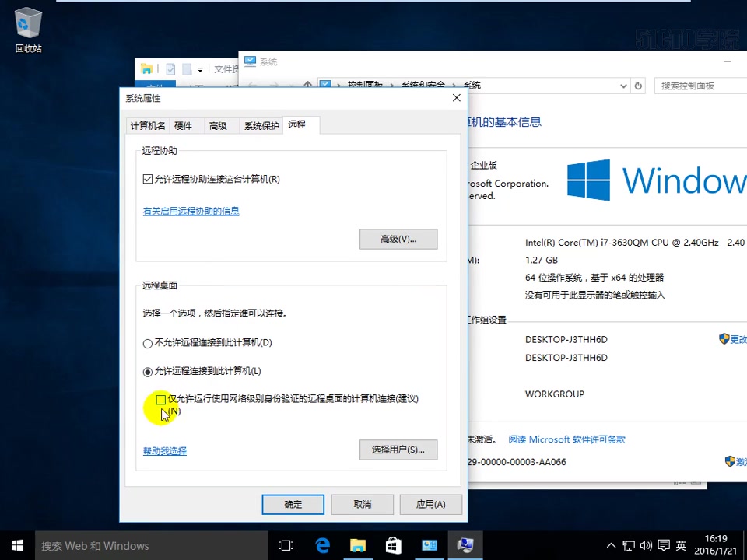This screenshot has height=560, width=747.
Task: Go up one level in System window
Action: [x=308, y=86]
